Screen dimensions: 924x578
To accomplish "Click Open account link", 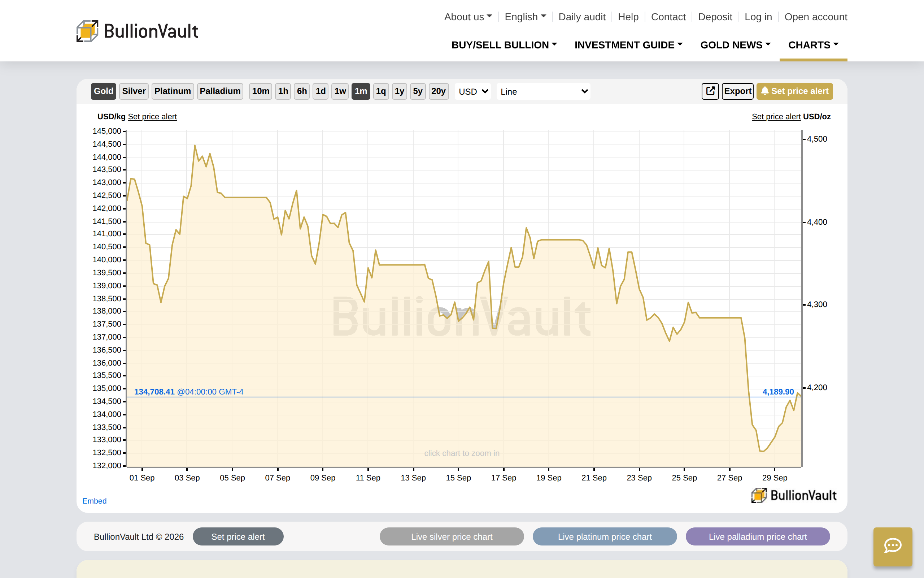I will point(816,17).
